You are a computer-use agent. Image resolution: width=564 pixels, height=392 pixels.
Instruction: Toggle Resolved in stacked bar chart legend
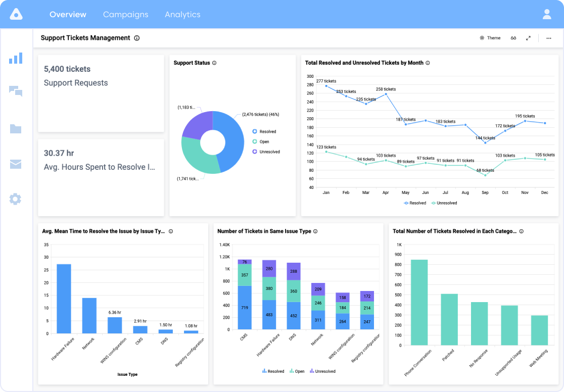coord(273,371)
